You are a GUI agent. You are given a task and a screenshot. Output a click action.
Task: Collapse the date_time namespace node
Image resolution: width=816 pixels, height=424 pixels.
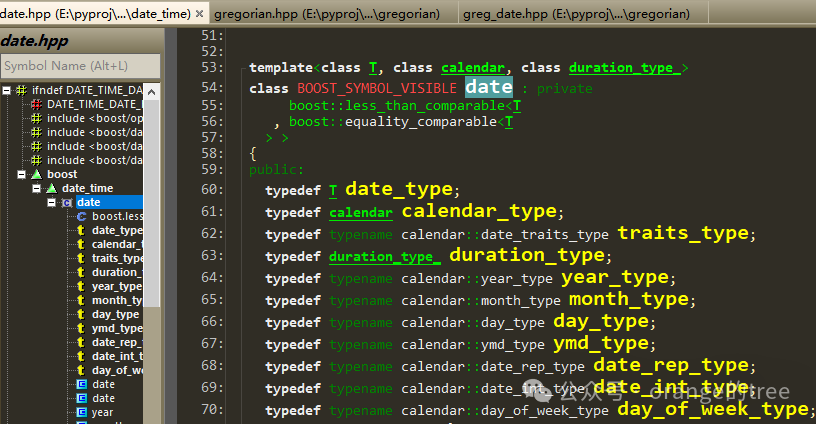pyautogui.click(x=36, y=188)
